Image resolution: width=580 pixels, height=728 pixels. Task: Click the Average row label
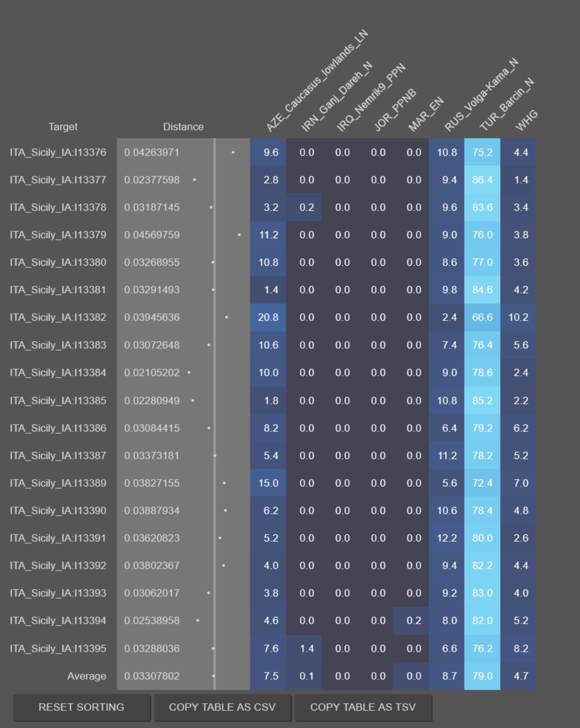(x=87, y=676)
